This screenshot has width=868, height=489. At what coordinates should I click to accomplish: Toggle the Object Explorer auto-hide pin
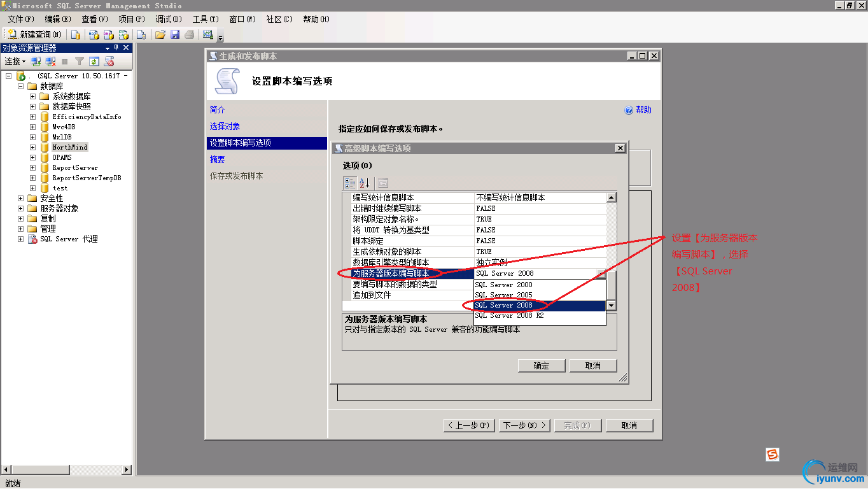pos(116,48)
